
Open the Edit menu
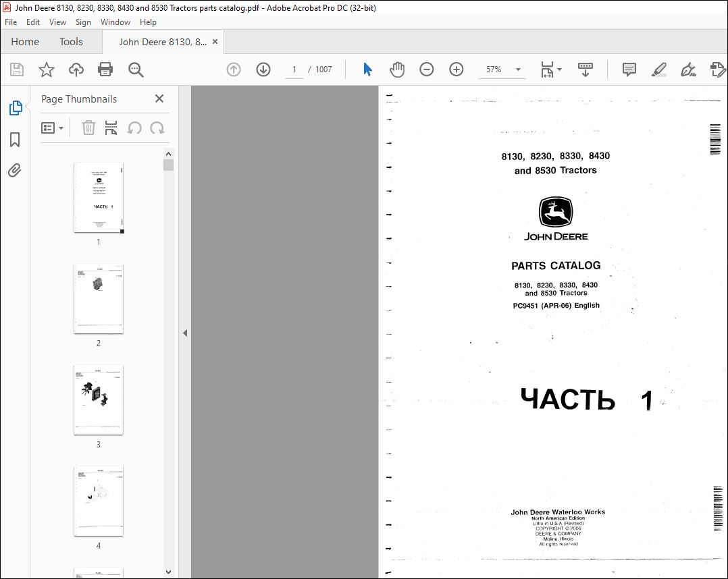[33, 22]
